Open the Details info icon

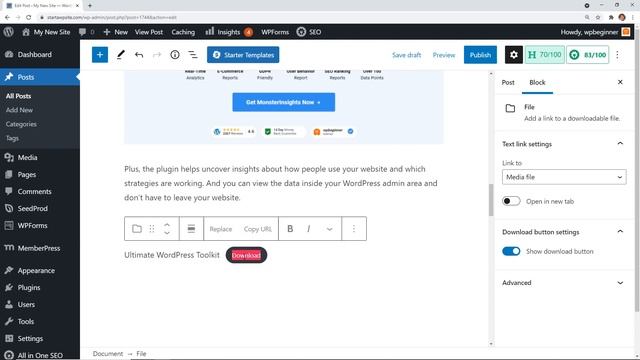(x=175, y=55)
